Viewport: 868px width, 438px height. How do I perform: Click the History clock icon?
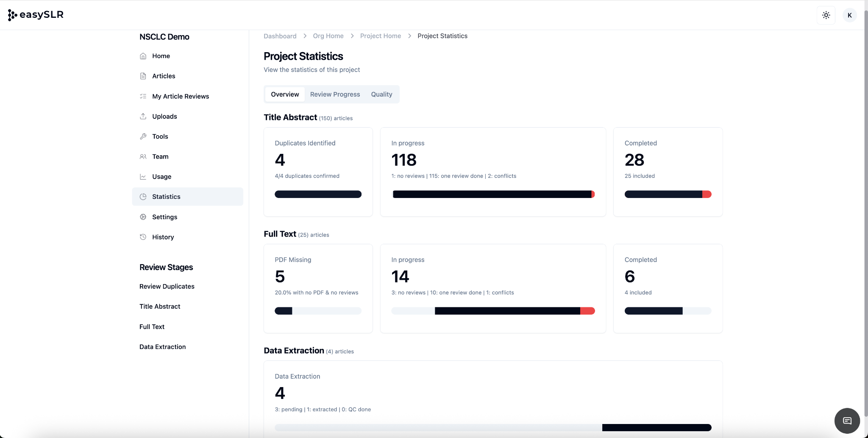coord(143,237)
